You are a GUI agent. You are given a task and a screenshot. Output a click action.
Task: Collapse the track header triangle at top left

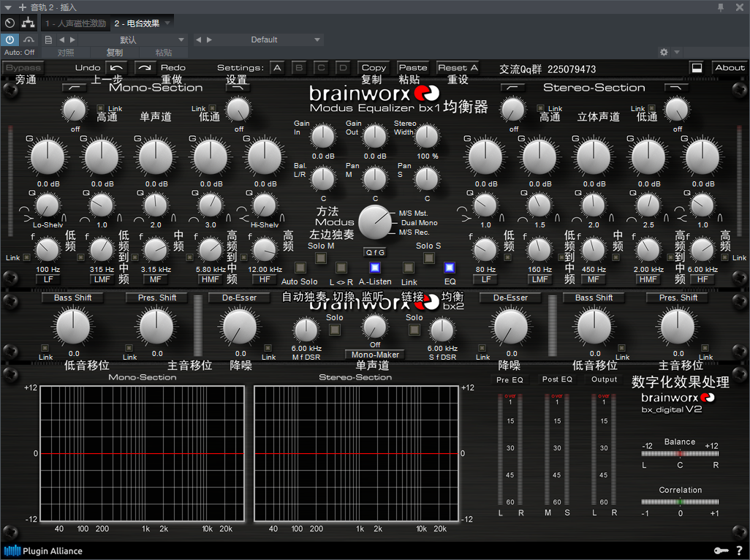click(x=7, y=7)
